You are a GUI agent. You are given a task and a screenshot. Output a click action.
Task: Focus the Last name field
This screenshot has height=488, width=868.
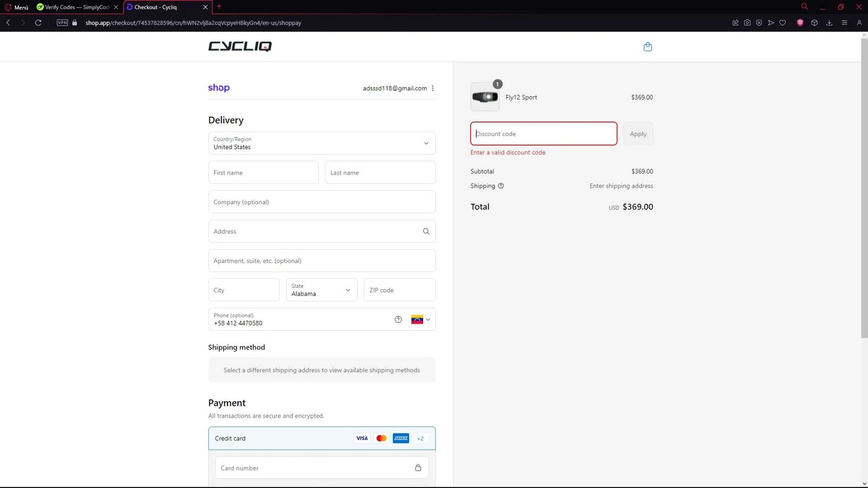click(380, 172)
